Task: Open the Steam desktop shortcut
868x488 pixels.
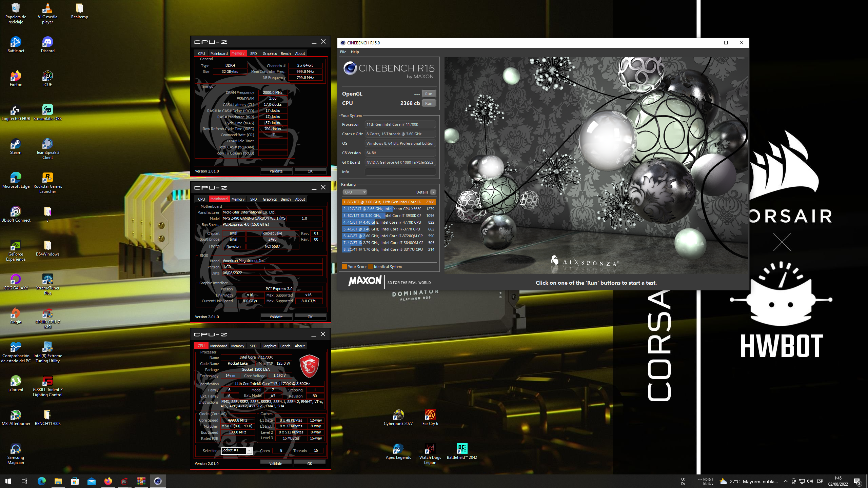Action: point(16,146)
